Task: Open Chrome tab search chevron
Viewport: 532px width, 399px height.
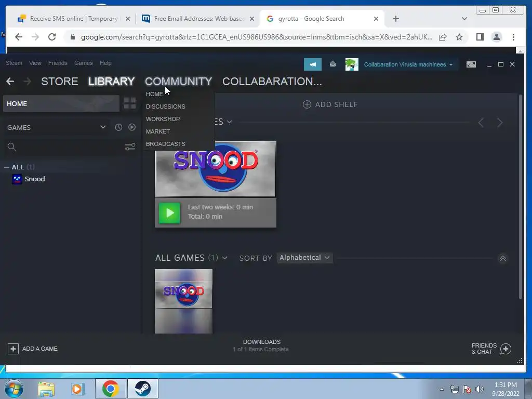Action: click(464, 19)
